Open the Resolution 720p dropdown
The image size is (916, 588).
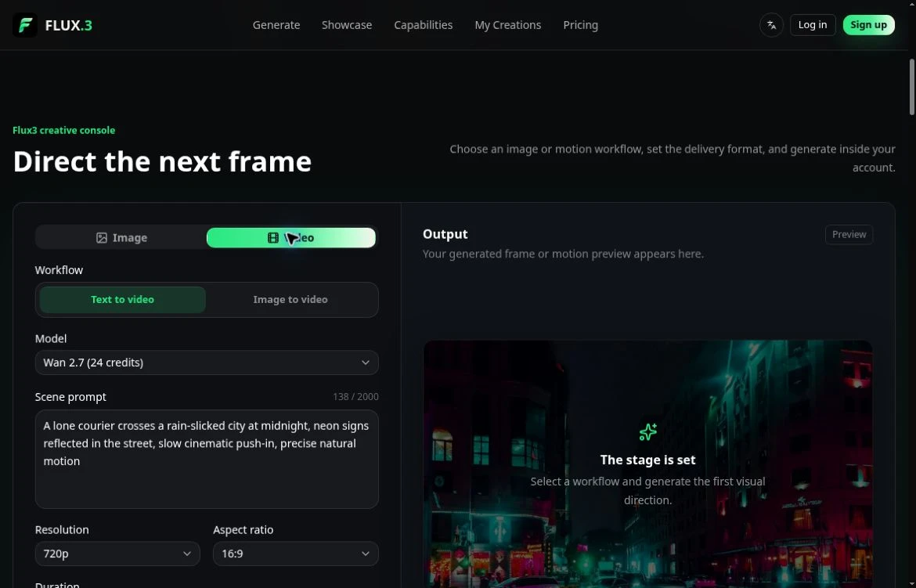[x=117, y=554]
